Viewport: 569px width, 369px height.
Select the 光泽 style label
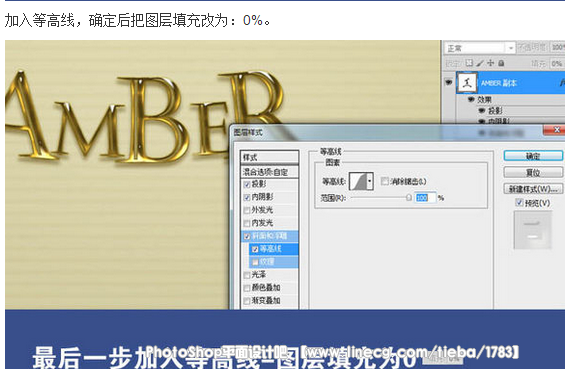(259, 275)
